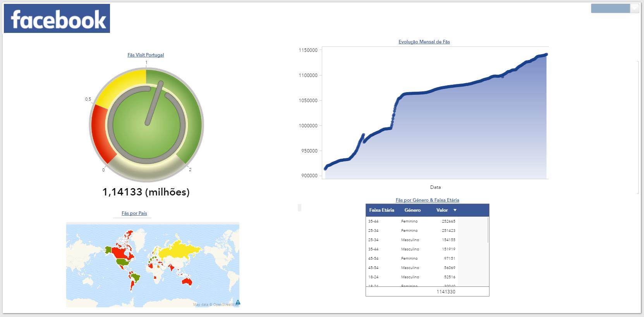Select the 35-44 Masculino row
Image resolution: width=644 pixels, height=317 pixels.
tap(412, 249)
